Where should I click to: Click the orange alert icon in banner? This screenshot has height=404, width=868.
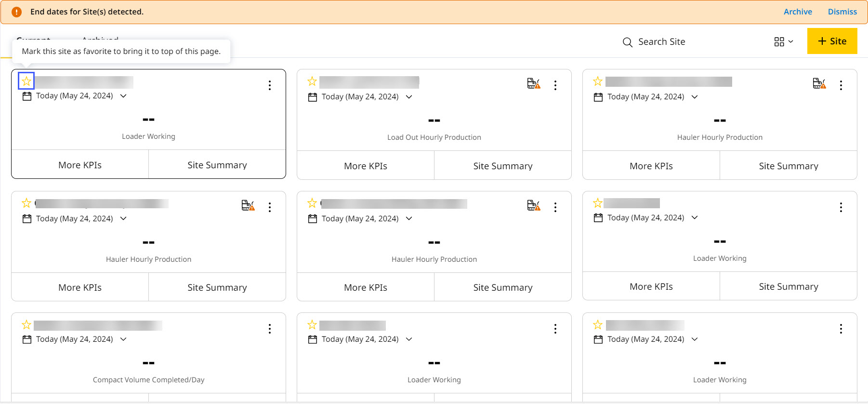[x=16, y=12]
